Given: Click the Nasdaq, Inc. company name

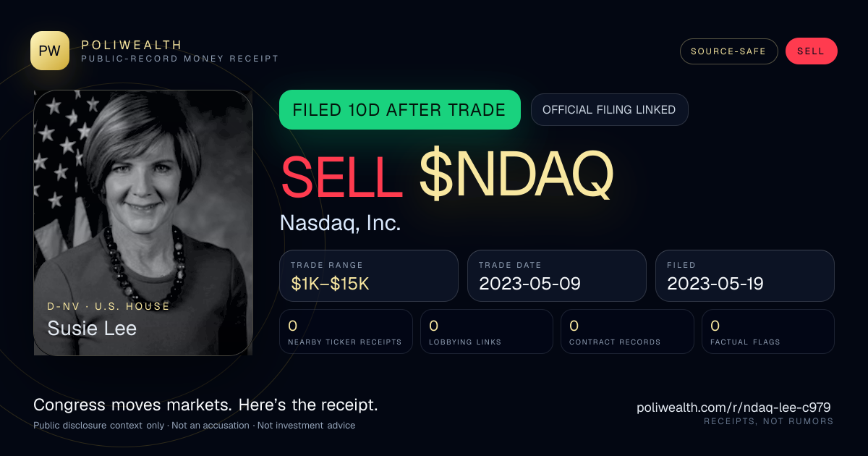Looking at the screenshot, I should pos(340,223).
